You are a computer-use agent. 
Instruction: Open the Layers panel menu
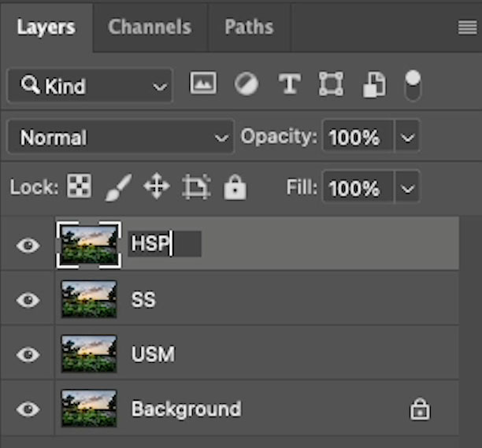pos(468,28)
